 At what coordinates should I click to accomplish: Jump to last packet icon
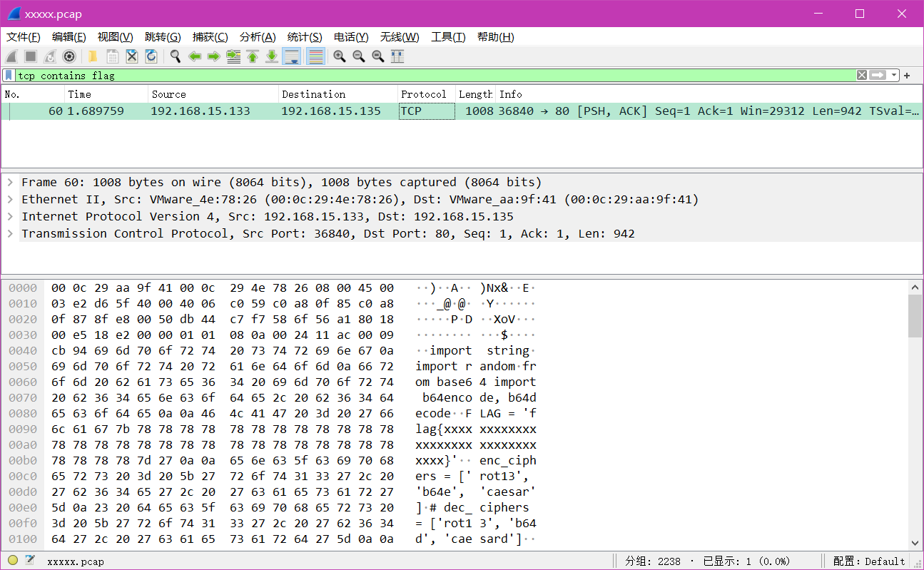272,56
